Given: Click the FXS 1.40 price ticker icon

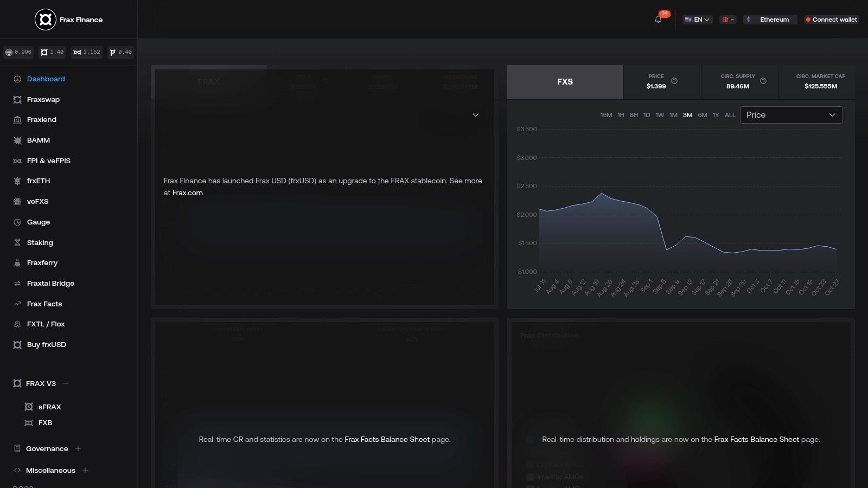Looking at the screenshot, I should coord(44,52).
